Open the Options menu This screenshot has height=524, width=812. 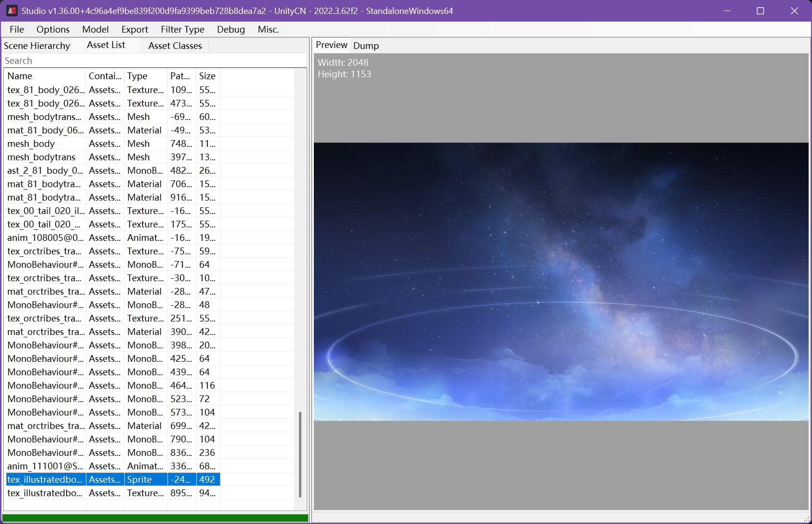53,29
